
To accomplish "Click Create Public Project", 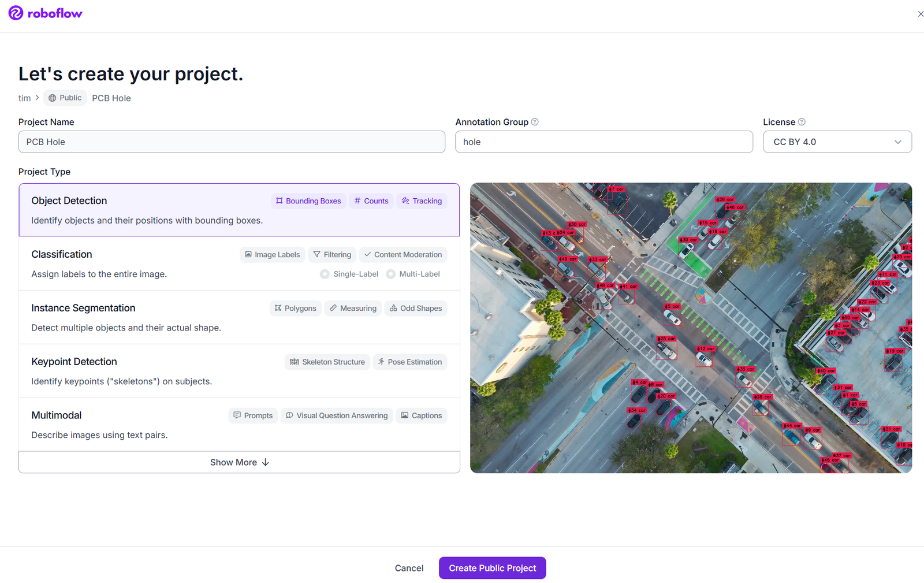I will (x=492, y=567).
